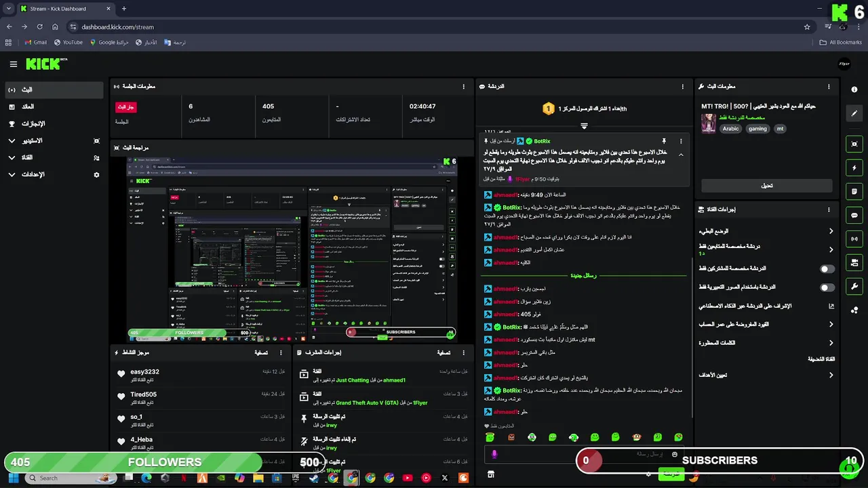Expand the set goals chevron
The width and height of the screenshot is (868, 488).
click(x=831, y=375)
